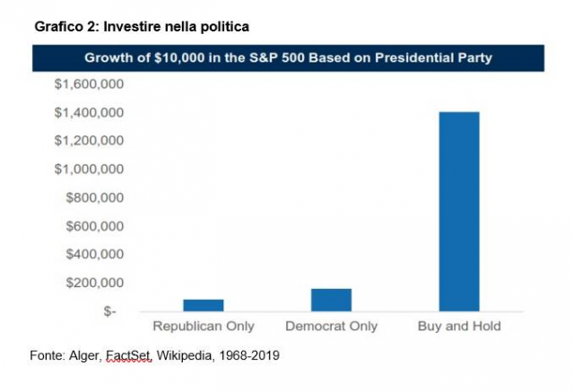Screen dimensions: 573x392
Task: Click the $- zero axis label
Action: point(109,311)
